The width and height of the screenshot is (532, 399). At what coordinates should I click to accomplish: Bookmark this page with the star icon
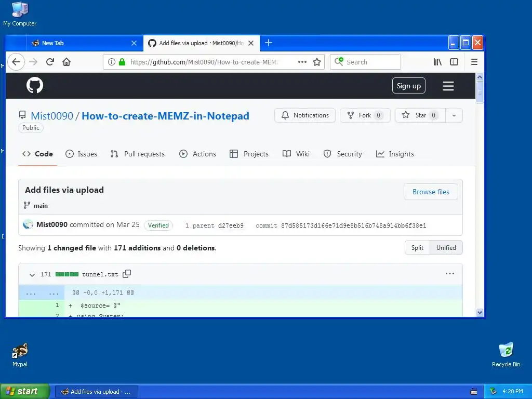tap(317, 62)
